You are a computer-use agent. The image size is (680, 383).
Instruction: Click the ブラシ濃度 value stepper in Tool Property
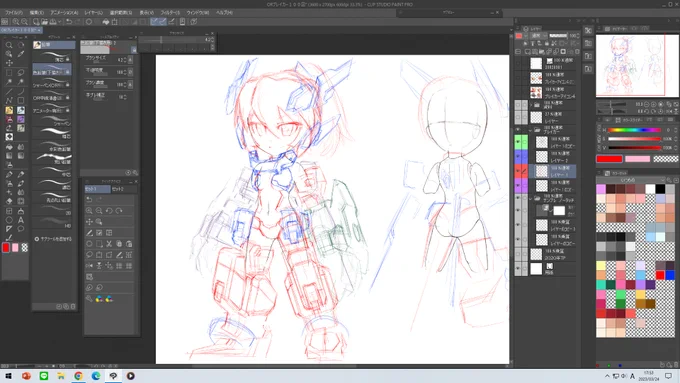(x=125, y=85)
